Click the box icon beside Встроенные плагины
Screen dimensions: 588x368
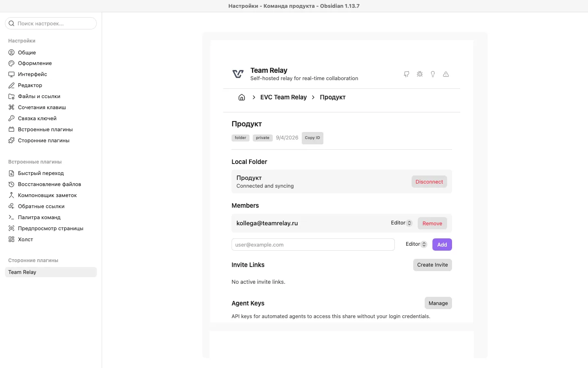11,130
